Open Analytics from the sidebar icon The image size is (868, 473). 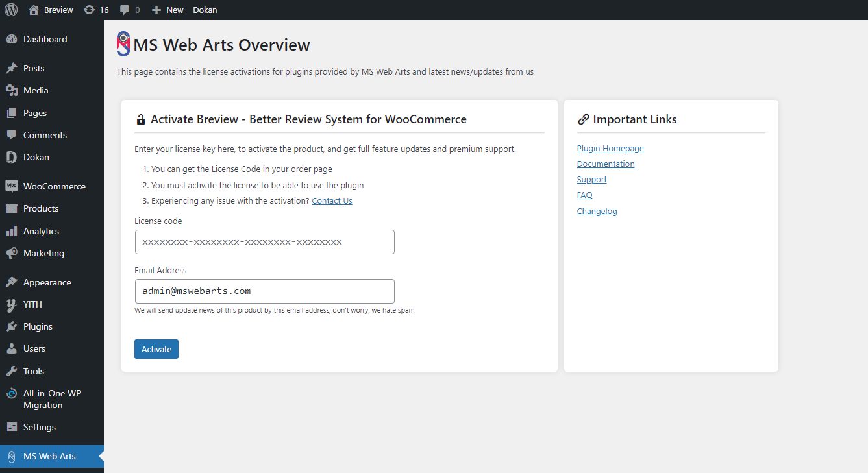click(12, 230)
